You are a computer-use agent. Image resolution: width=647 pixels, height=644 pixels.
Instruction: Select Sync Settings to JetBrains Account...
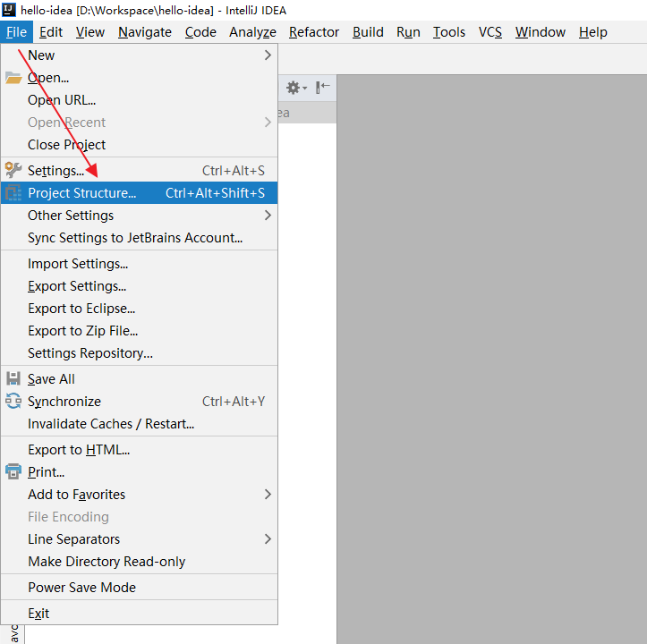(139, 238)
